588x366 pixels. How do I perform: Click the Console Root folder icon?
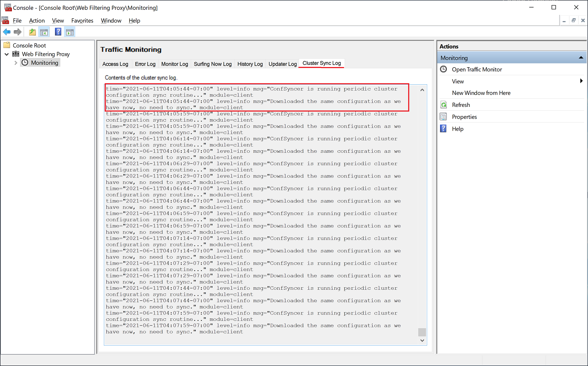pos(6,45)
